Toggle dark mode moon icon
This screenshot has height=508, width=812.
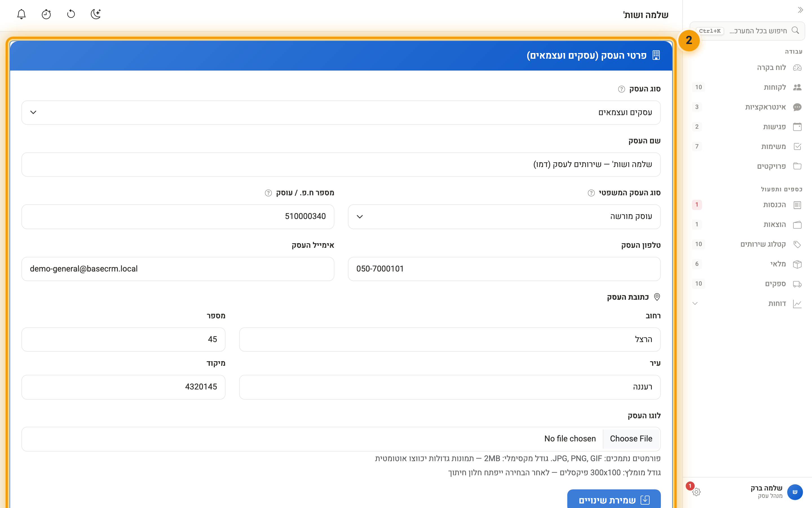click(96, 14)
